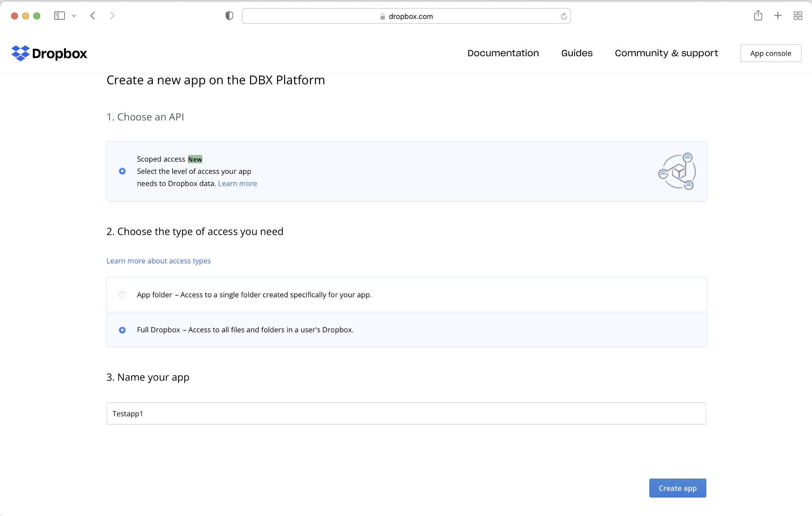Go forward with the Safari forward arrow
The image size is (812, 516).
point(112,16)
